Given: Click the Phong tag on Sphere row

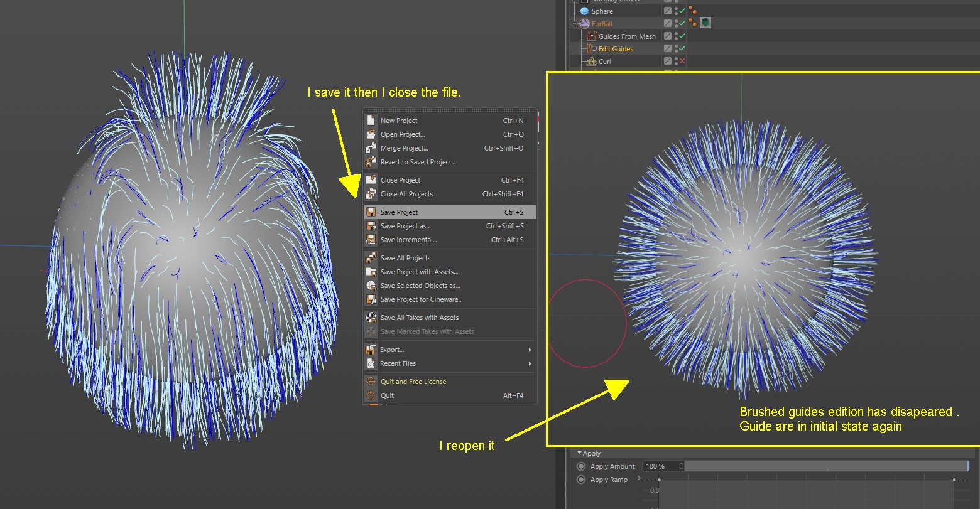Looking at the screenshot, I should pyautogui.click(x=692, y=11).
